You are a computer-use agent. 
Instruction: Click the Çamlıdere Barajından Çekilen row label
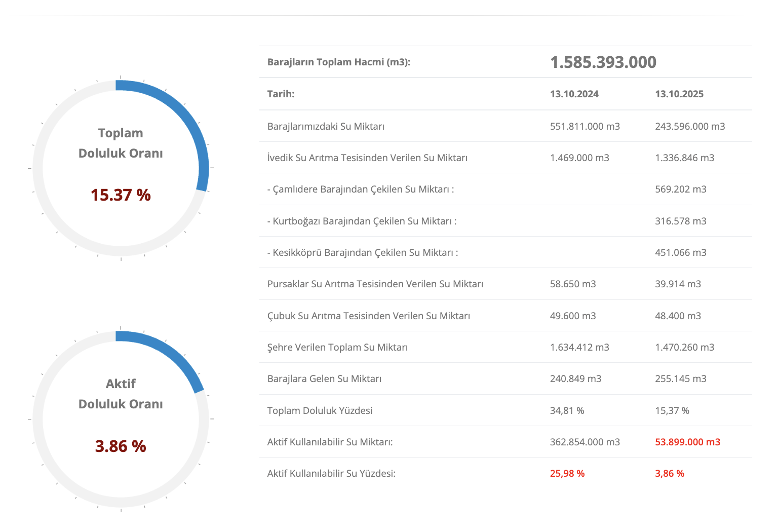tap(361, 189)
